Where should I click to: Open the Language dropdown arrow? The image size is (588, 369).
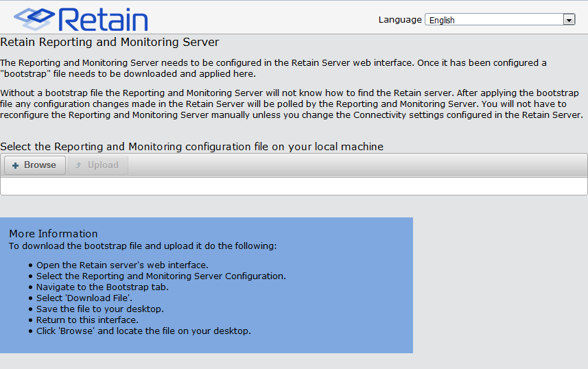[569, 20]
